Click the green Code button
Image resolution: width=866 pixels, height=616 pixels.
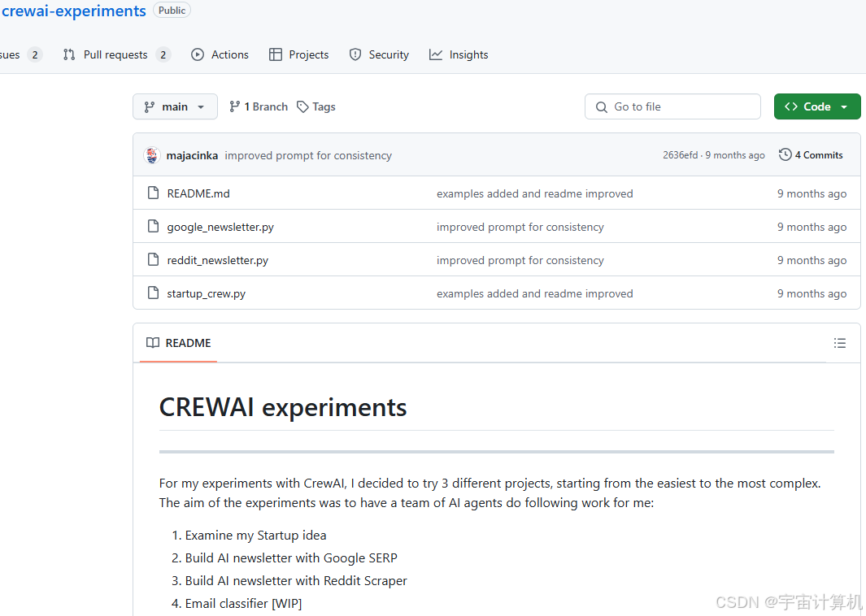coord(817,106)
